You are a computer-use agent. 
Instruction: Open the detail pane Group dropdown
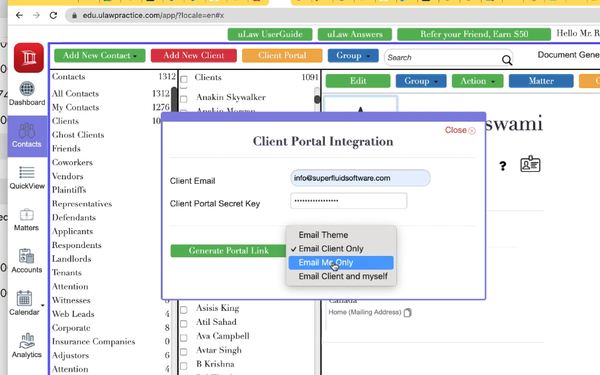pos(421,81)
